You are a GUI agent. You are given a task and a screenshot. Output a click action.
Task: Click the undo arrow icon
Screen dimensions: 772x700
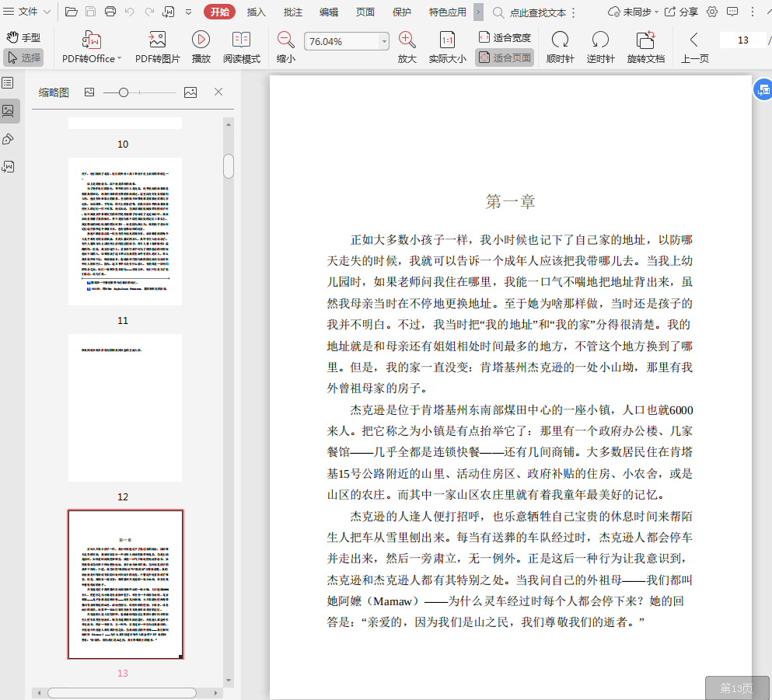[130, 12]
